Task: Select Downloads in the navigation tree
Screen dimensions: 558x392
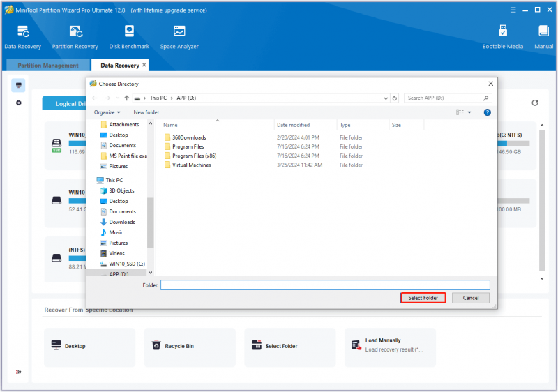Action: (122, 222)
